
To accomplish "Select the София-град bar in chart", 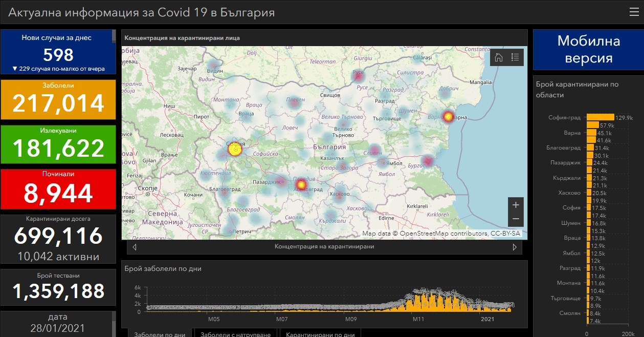I will [x=600, y=117].
